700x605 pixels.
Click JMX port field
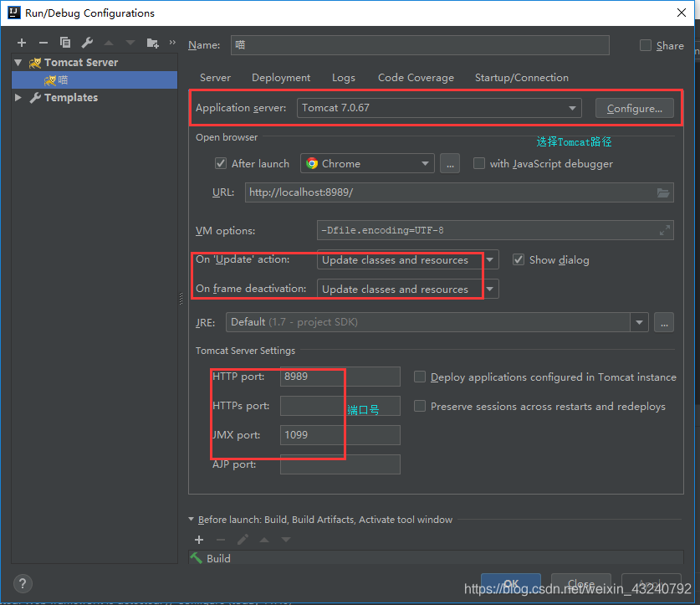tap(340, 435)
